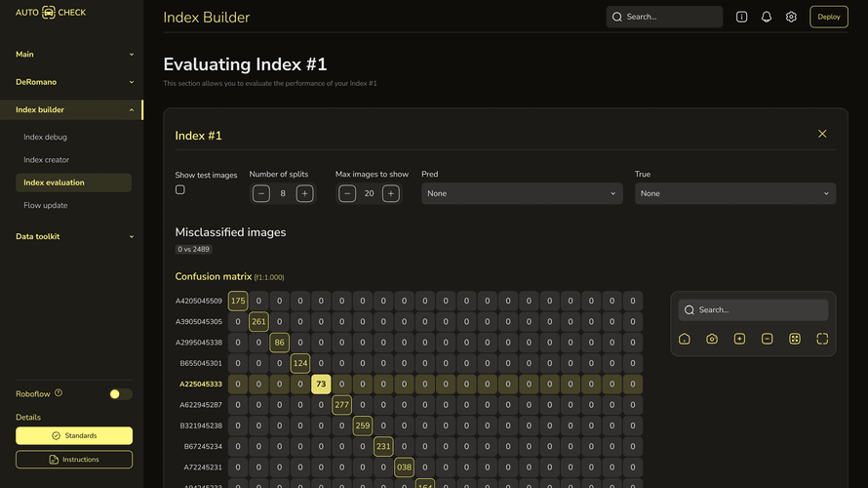Toggle the Roboflow switch
The width and height of the screenshot is (868, 488).
pyautogui.click(x=120, y=394)
